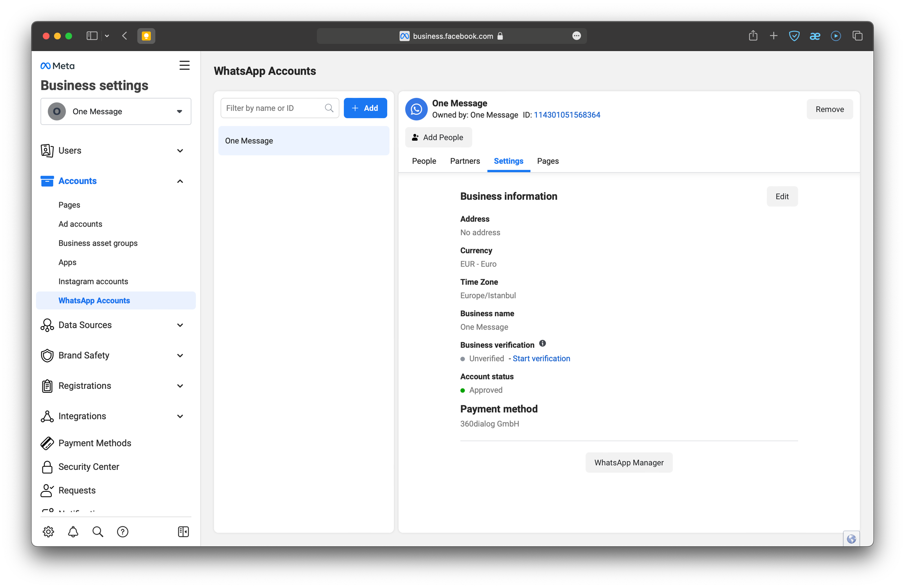This screenshot has width=905, height=588.
Task: Click the blue Add button
Action: click(365, 108)
